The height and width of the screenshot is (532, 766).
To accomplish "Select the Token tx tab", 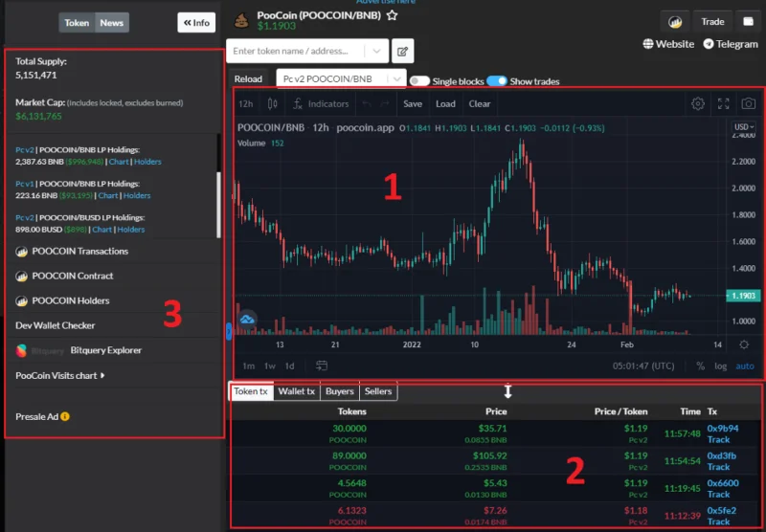I will pos(251,391).
